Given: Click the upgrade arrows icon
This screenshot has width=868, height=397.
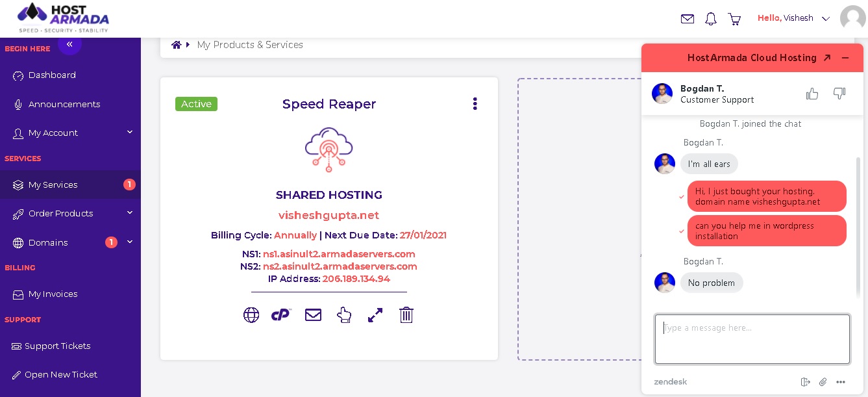Looking at the screenshot, I should [x=375, y=315].
